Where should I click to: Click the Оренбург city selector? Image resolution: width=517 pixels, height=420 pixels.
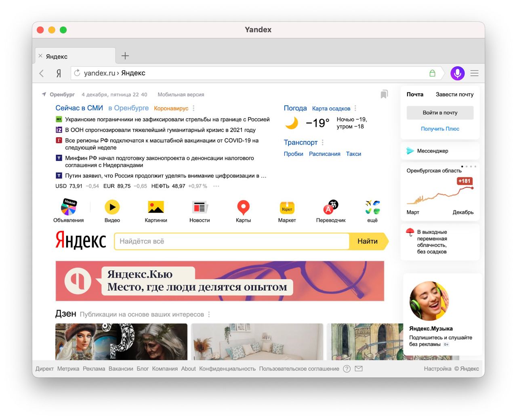(x=62, y=94)
